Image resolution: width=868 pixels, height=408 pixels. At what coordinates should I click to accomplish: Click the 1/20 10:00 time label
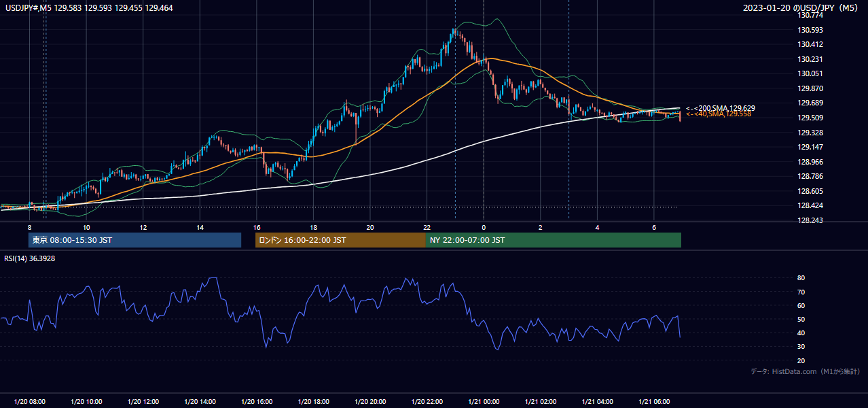coord(86,402)
